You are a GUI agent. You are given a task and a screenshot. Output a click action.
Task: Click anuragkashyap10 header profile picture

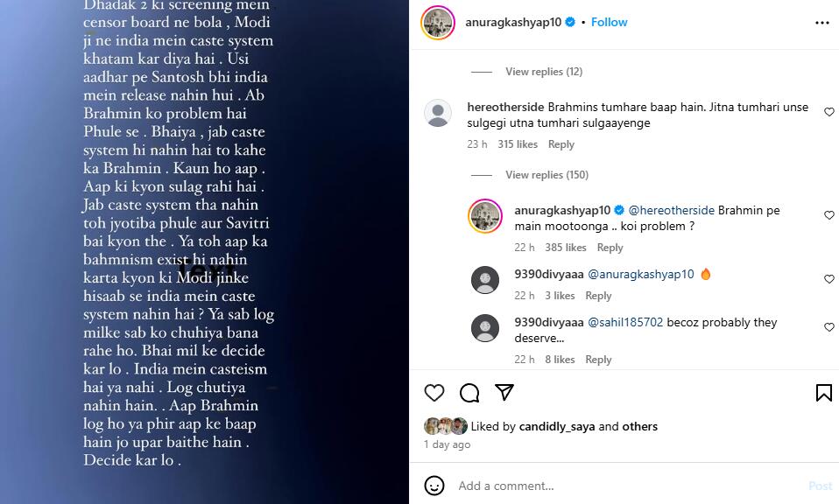[x=438, y=23]
